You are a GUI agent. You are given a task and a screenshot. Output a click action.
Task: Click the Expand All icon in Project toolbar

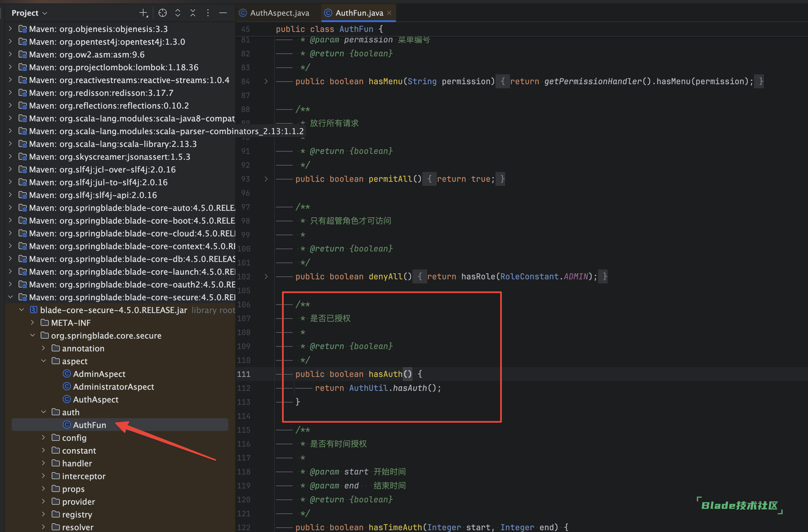pos(177,13)
